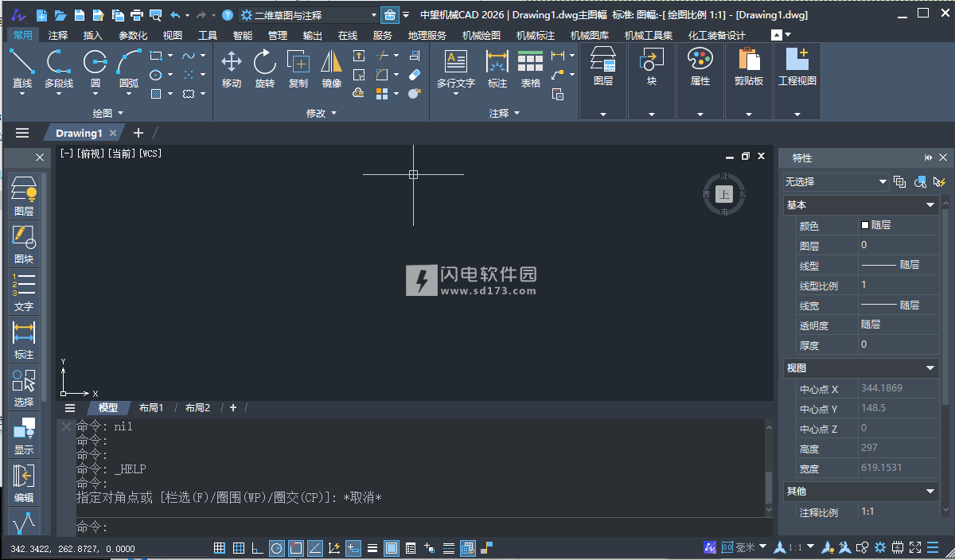
Task: Select the 直线 (Line) tool
Action: pos(22,68)
